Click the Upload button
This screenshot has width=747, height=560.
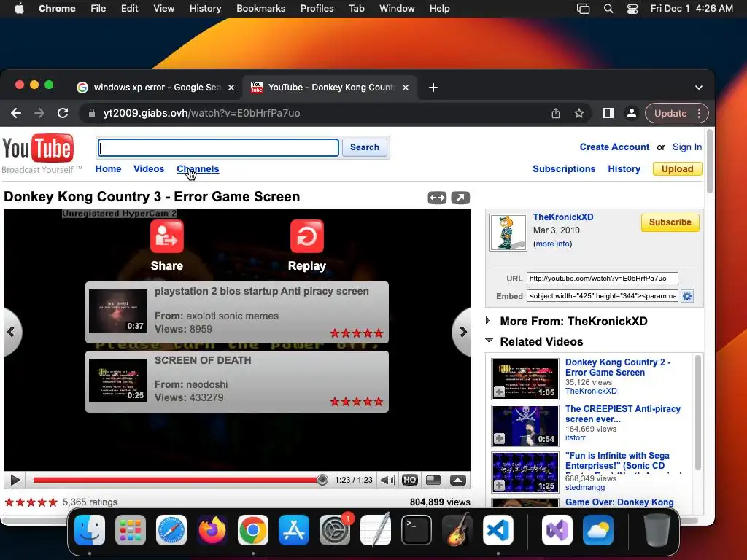(677, 169)
